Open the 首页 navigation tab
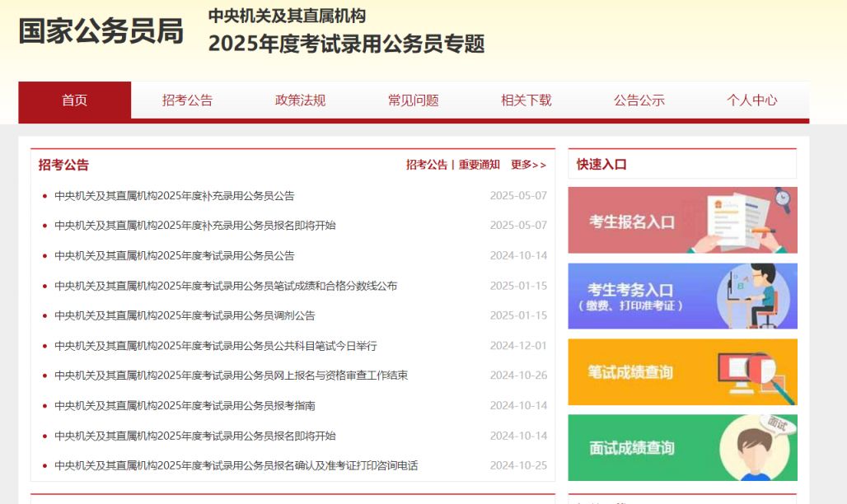This screenshot has width=847, height=504. pyautogui.click(x=74, y=100)
